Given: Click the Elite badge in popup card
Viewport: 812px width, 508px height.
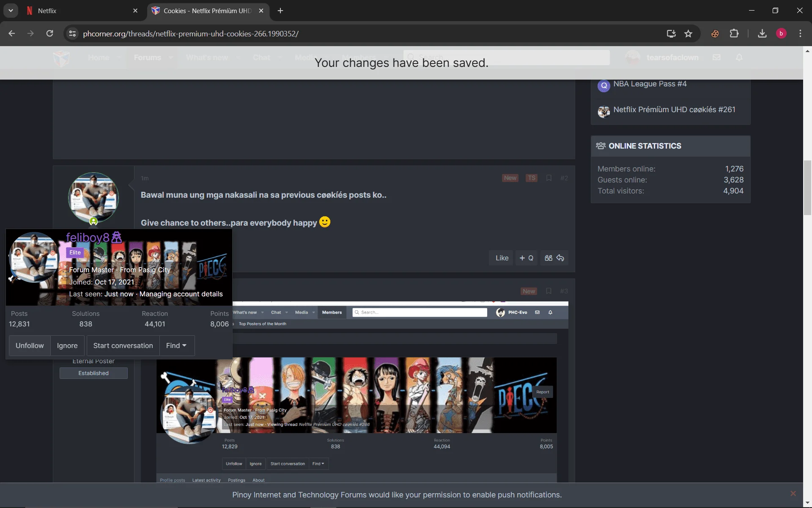Looking at the screenshot, I should pos(75,253).
